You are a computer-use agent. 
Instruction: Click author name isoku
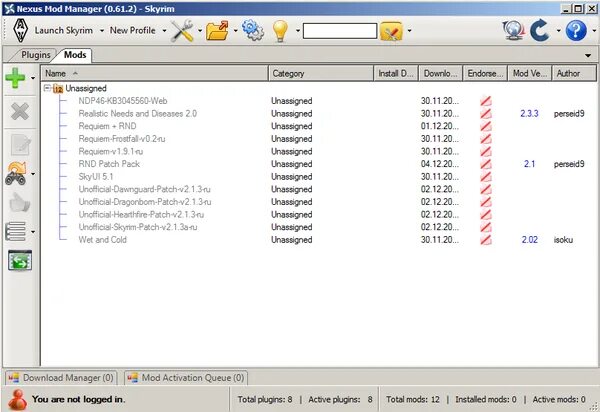(x=563, y=240)
